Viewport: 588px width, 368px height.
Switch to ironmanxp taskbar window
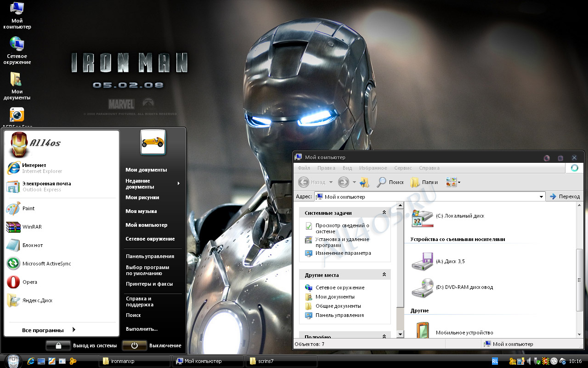coord(134,361)
